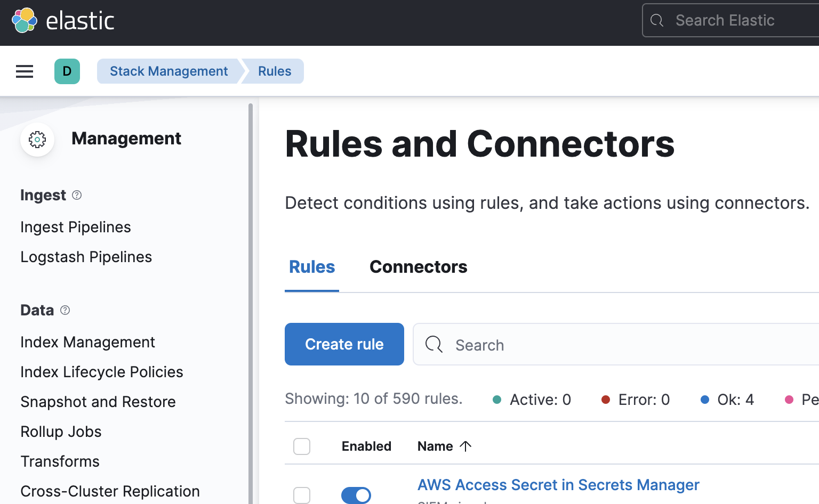Navigate back via the Stack Management breadcrumb
The height and width of the screenshot is (504, 819).
point(168,71)
